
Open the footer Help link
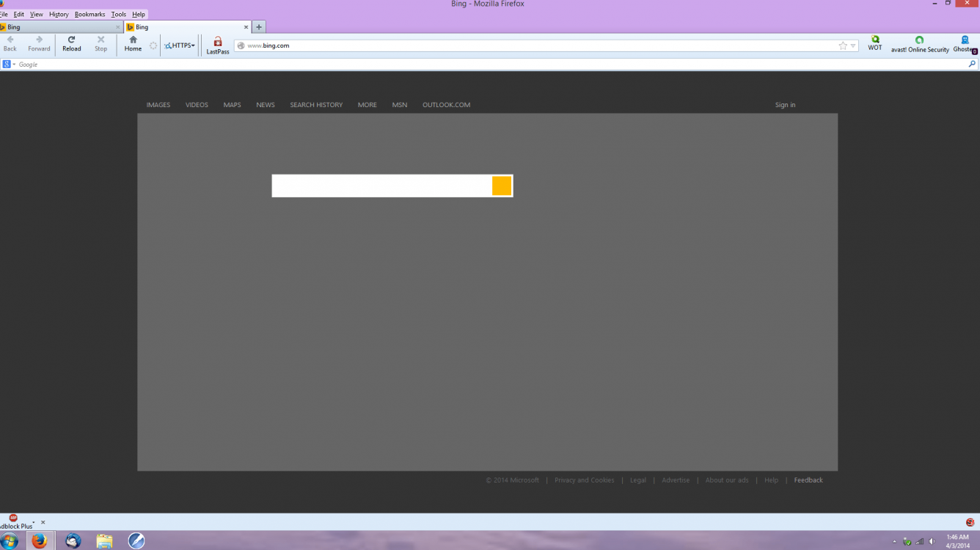click(x=771, y=480)
